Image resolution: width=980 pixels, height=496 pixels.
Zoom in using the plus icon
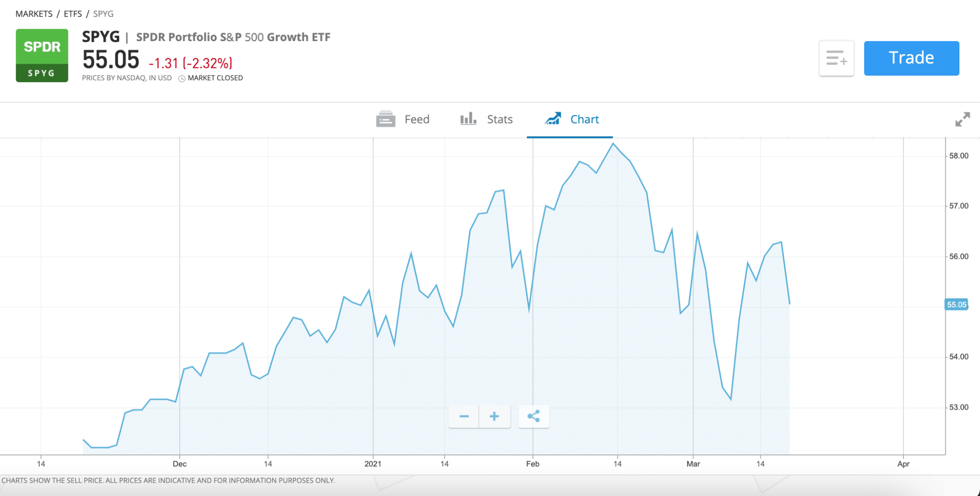(x=495, y=417)
